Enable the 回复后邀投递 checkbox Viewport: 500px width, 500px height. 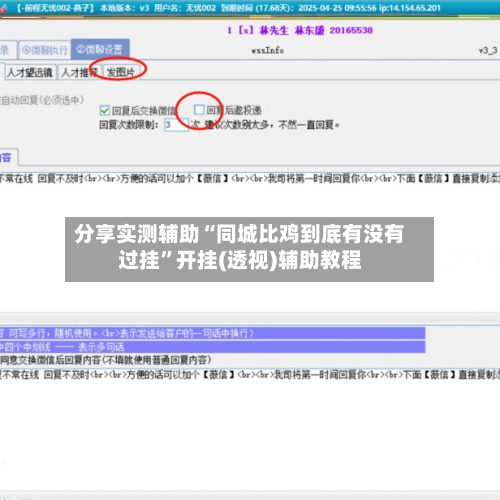pos(199,110)
